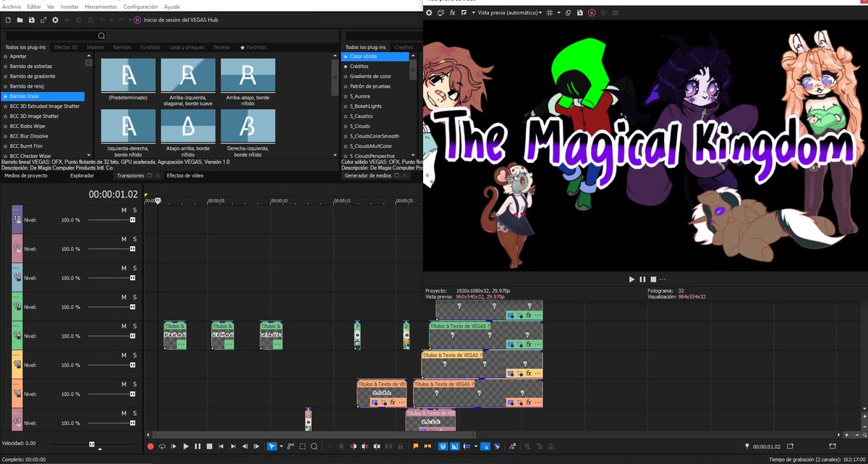Open the Herramientas menu
Viewport: 868px width, 464px height.
[x=101, y=6]
